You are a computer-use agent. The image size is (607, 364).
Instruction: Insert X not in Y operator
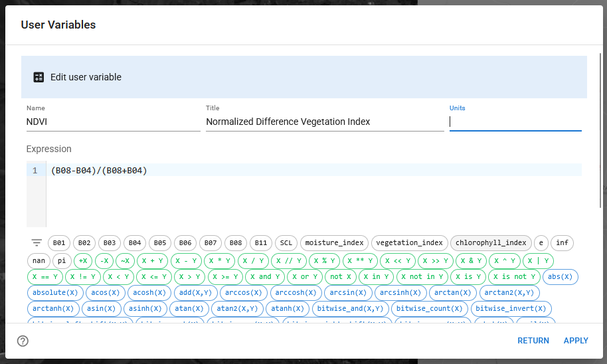tap(422, 276)
